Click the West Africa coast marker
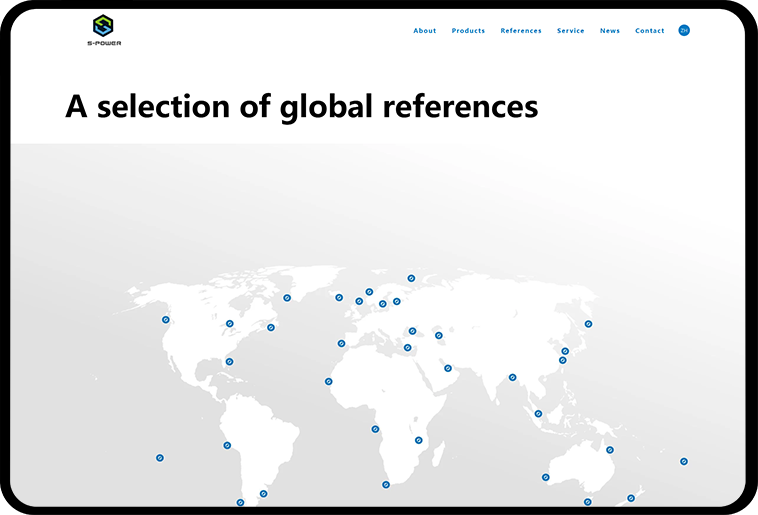The width and height of the screenshot is (758, 515). click(x=328, y=381)
